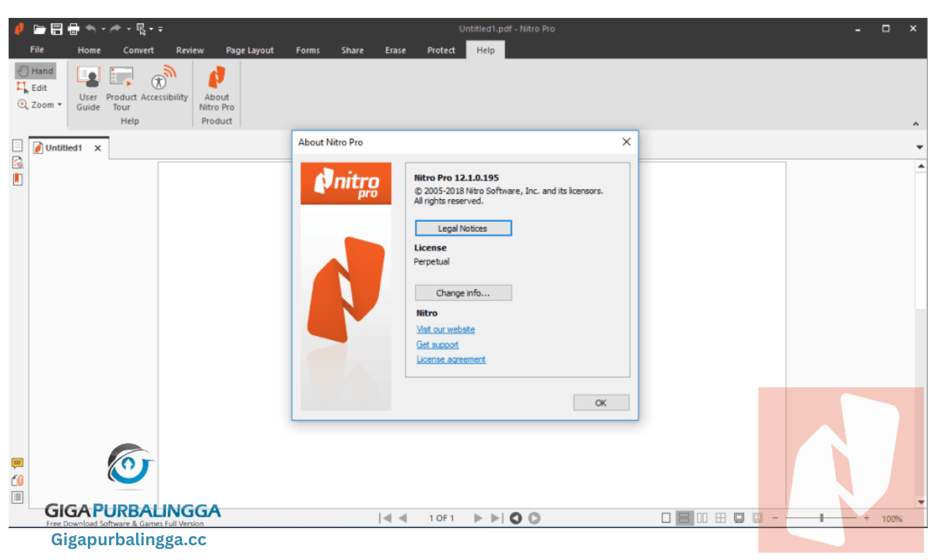The width and height of the screenshot is (934, 560).
Task: Click the previous view round arrow
Action: click(x=515, y=518)
